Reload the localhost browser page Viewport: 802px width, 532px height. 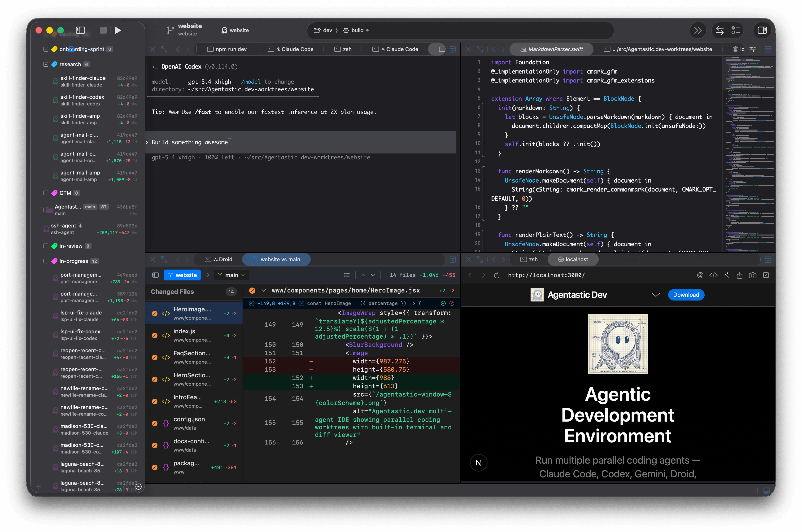click(497, 275)
